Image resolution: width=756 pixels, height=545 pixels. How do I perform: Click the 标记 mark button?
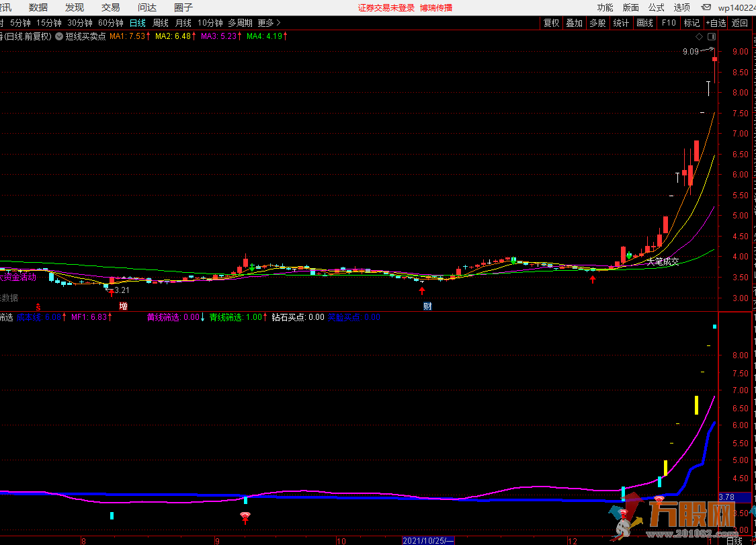691,23
